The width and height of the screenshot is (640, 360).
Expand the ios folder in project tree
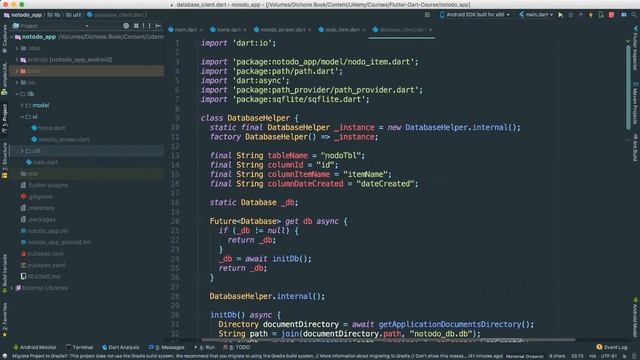[17, 82]
